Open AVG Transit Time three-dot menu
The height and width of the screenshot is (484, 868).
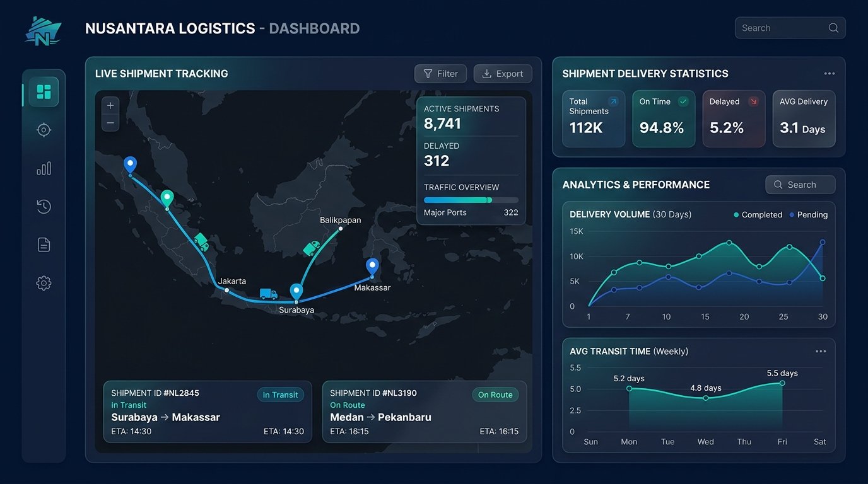[821, 352]
